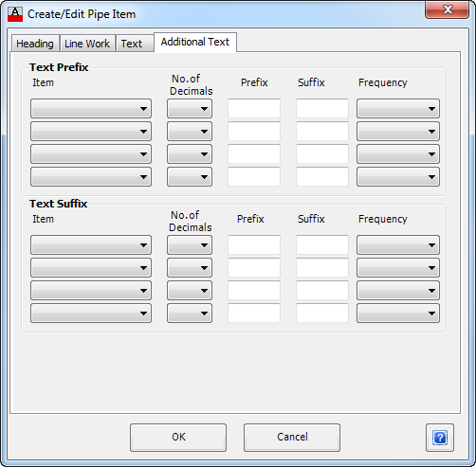
Task: Click the Additional Text tab
Action: [x=195, y=42]
